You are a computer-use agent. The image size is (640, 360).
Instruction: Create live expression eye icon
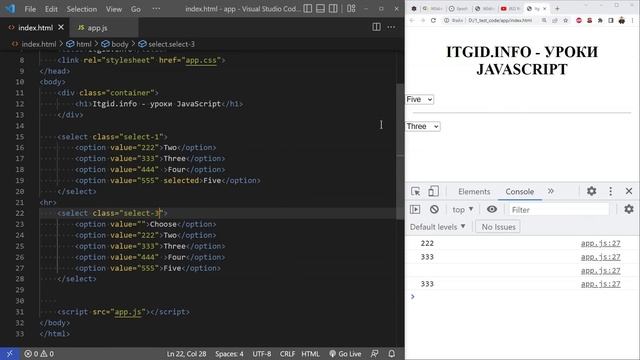coord(492,209)
